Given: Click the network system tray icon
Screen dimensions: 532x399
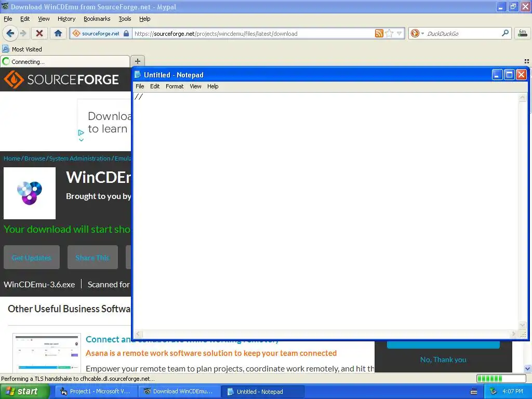Looking at the screenshot, I should [x=493, y=392].
